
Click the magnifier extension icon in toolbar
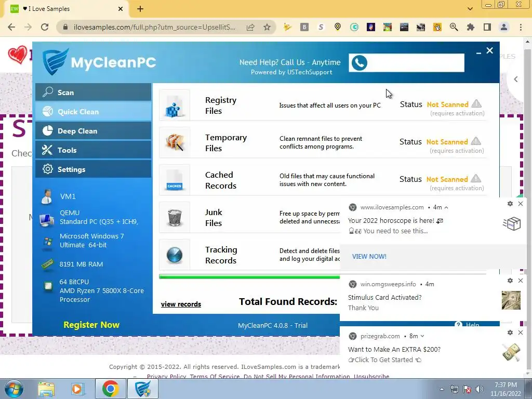pyautogui.click(x=454, y=27)
